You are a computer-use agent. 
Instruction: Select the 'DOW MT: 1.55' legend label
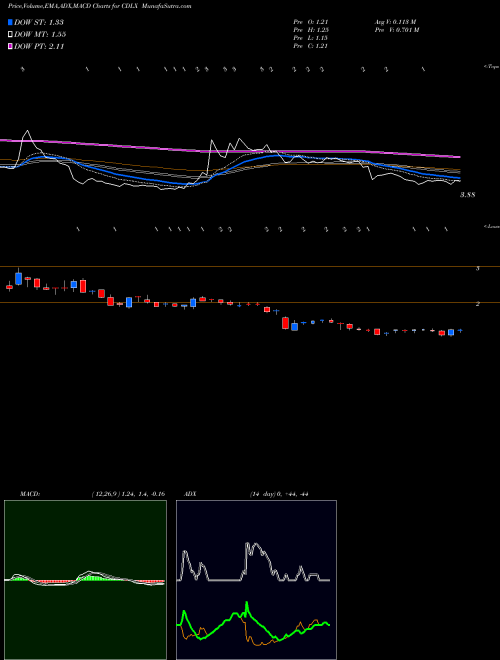[40, 35]
